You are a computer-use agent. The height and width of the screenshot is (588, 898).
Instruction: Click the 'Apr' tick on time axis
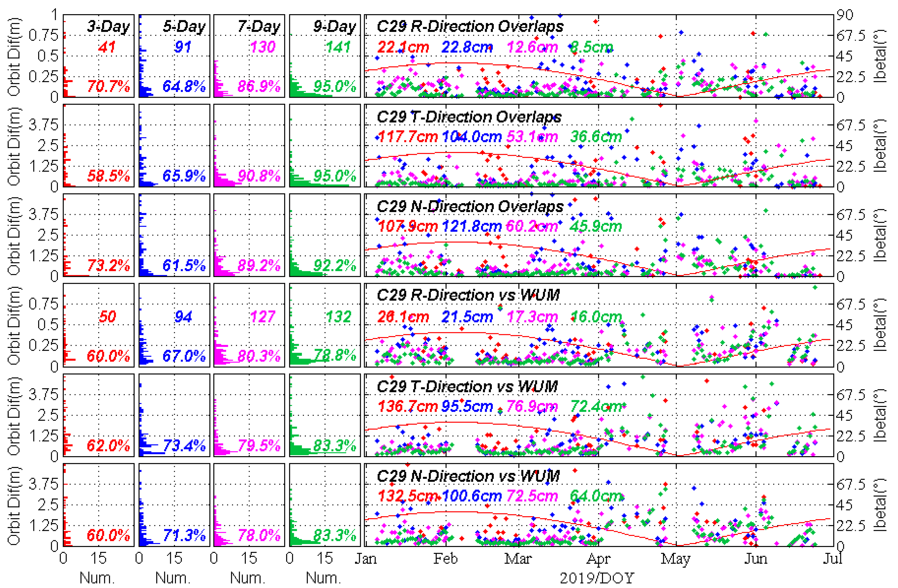598,559
